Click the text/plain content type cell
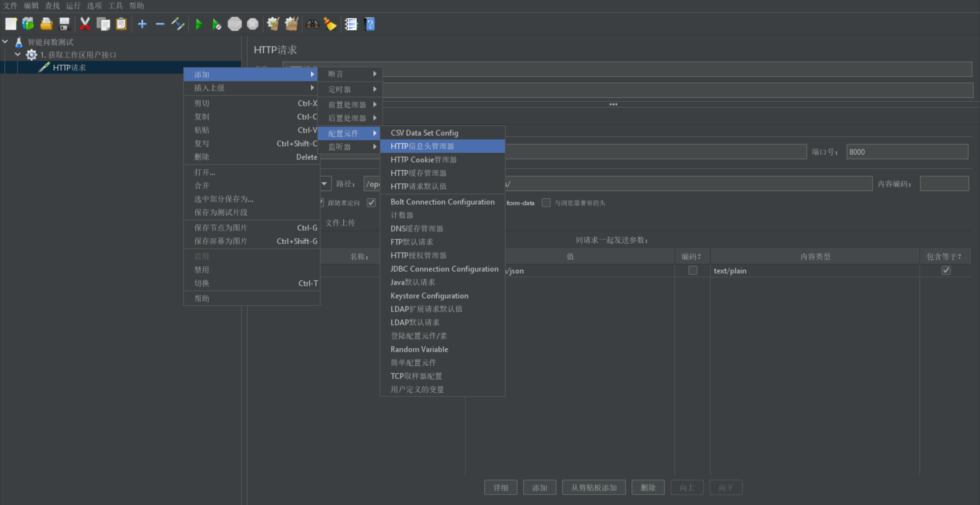This screenshot has height=505, width=980. (815, 271)
